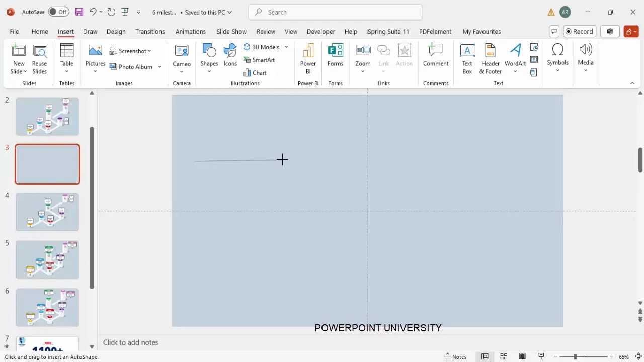Open the Symbols tool
This screenshot has width=644, height=362.
click(557, 55)
